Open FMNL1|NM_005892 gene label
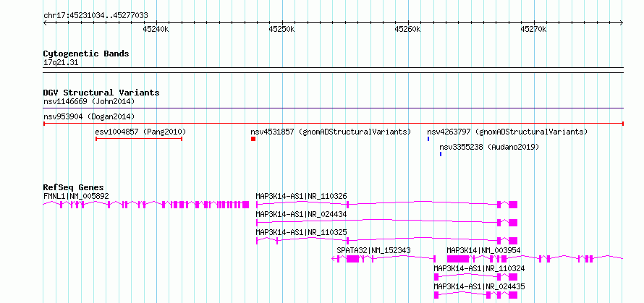 pos(77,196)
